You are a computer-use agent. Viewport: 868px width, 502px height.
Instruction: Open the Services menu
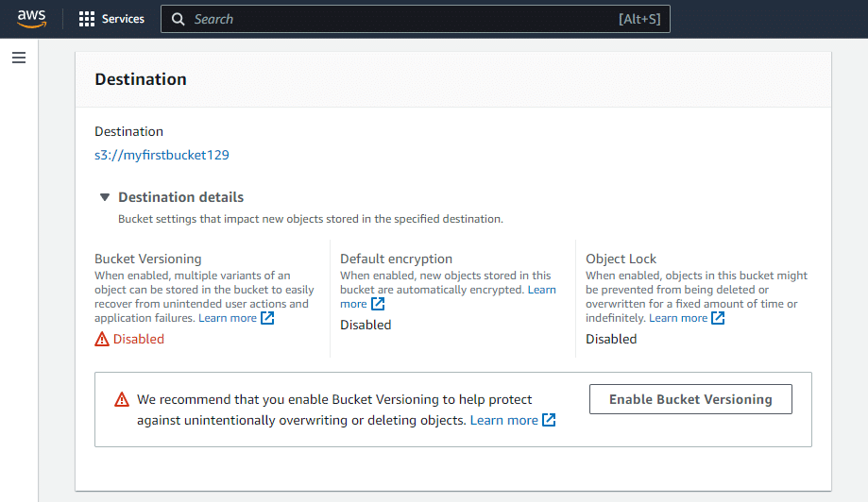(x=123, y=19)
